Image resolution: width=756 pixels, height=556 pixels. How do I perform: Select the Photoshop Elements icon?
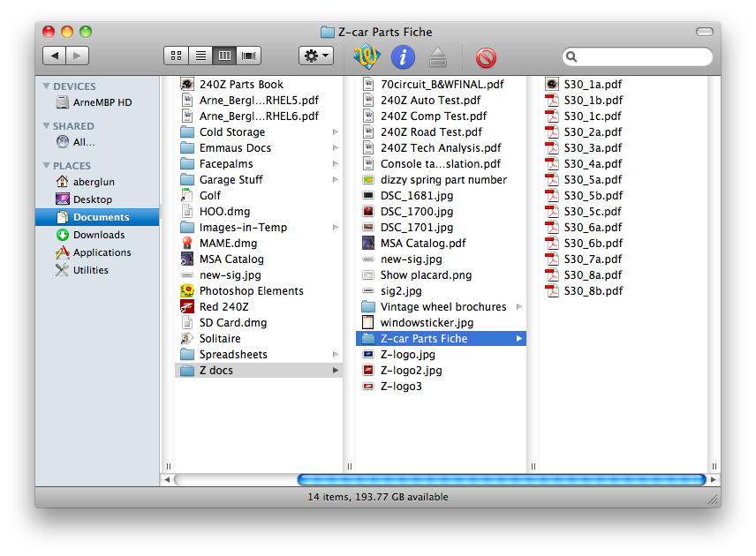coord(187,291)
